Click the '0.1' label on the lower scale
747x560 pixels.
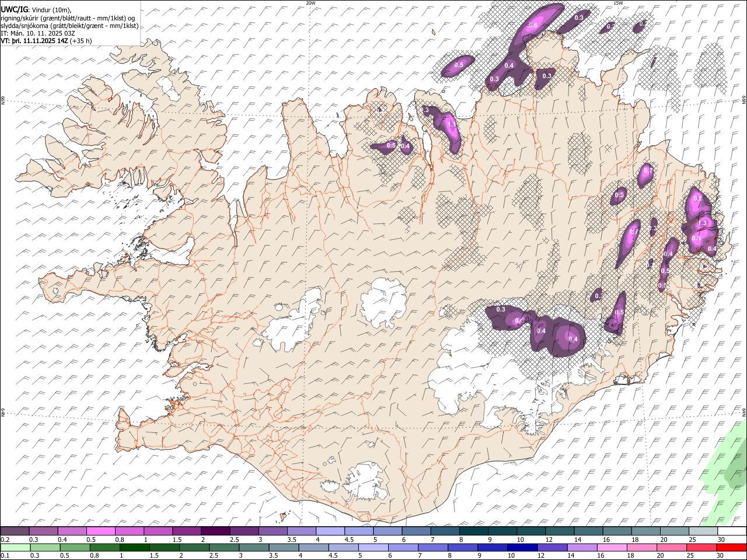[x=4, y=555]
